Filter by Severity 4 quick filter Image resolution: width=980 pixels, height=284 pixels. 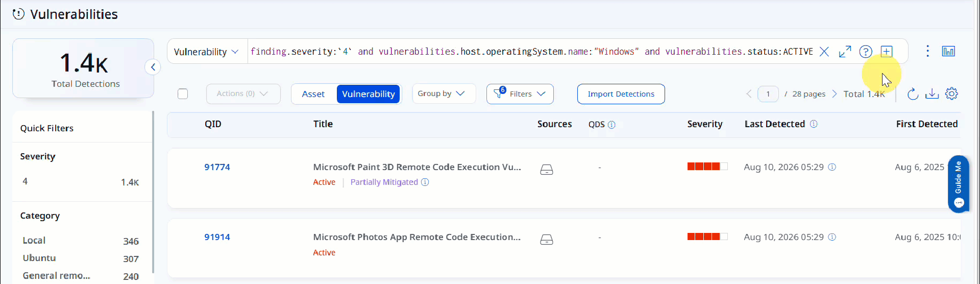80,182
